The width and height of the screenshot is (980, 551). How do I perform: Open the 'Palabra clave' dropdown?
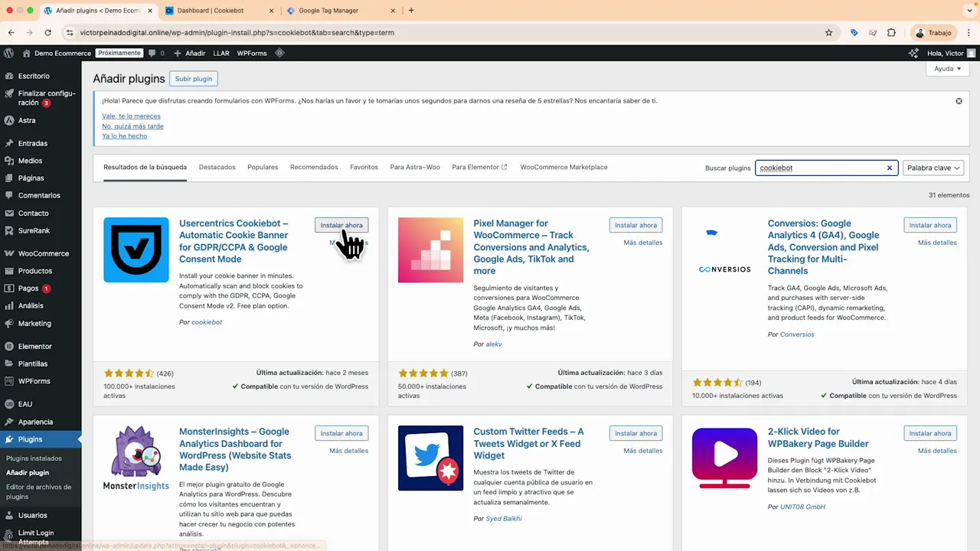pyautogui.click(x=933, y=168)
